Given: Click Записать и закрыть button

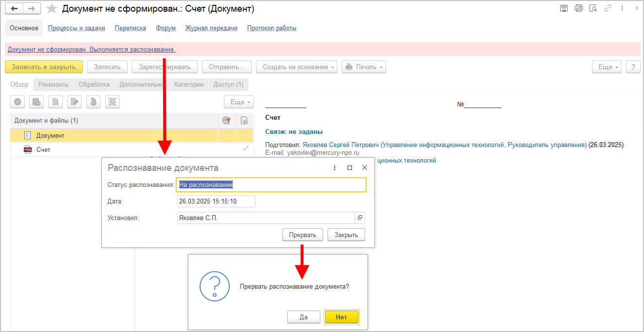Looking at the screenshot, I should (44, 67).
